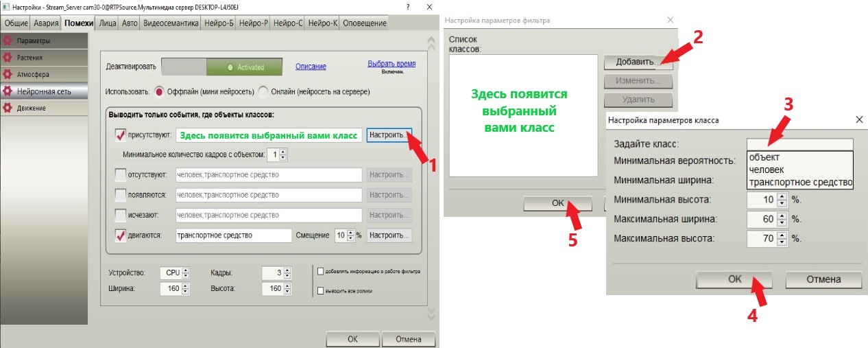The image size is (868, 348).
Task: Select Онлайн (нейросеть на сервере) radio button
Action: [x=263, y=91]
